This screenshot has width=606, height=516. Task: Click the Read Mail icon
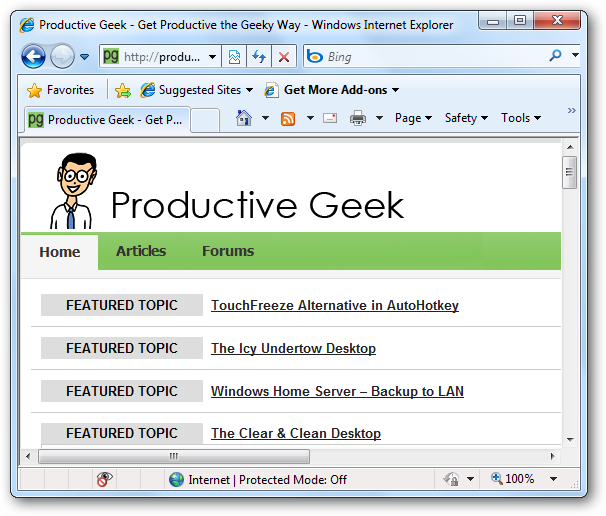click(x=330, y=118)
